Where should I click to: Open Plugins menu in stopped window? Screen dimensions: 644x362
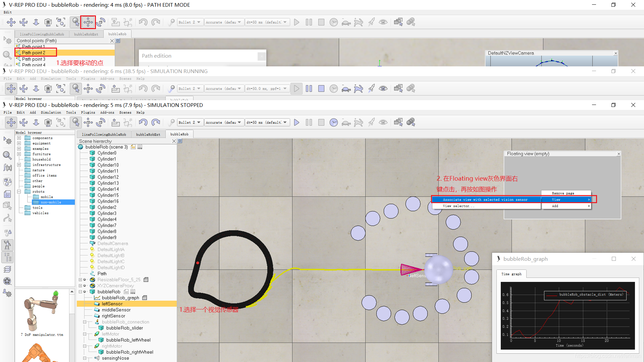pyautogui.click(x=88, y=113)
